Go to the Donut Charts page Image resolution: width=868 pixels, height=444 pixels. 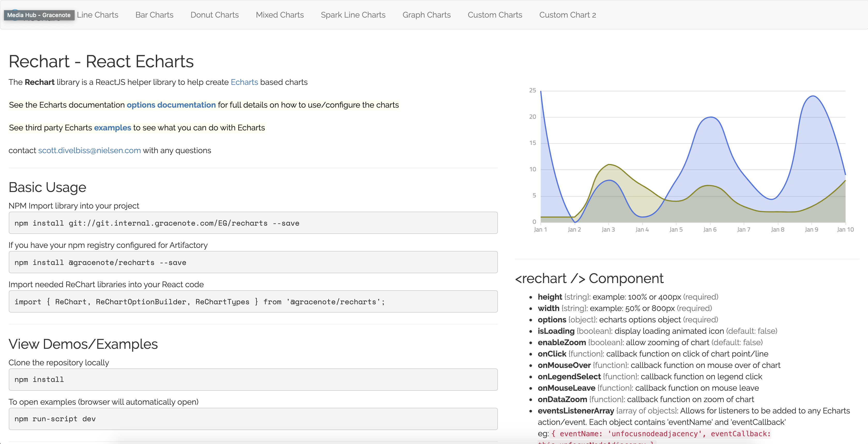tap(215, 15)
